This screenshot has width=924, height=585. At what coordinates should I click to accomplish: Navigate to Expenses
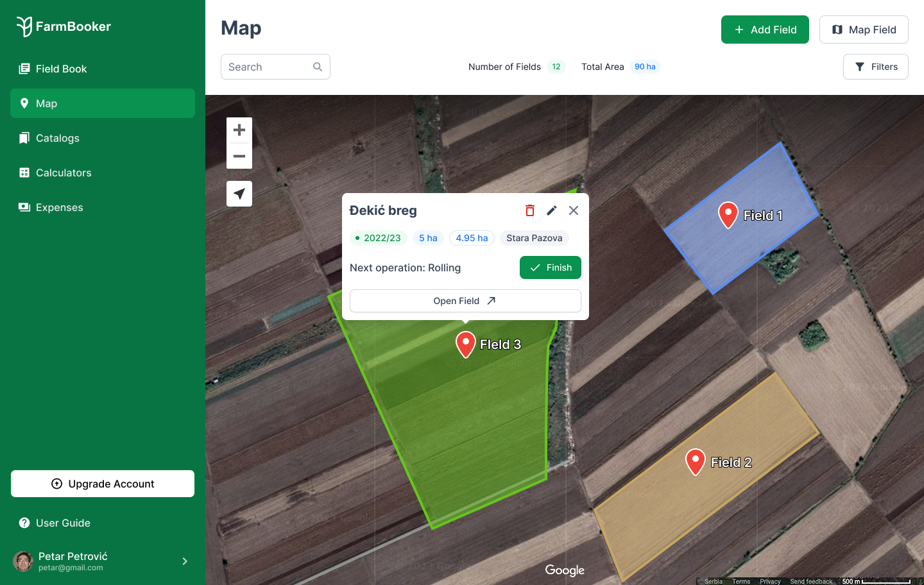coord(59,207)
